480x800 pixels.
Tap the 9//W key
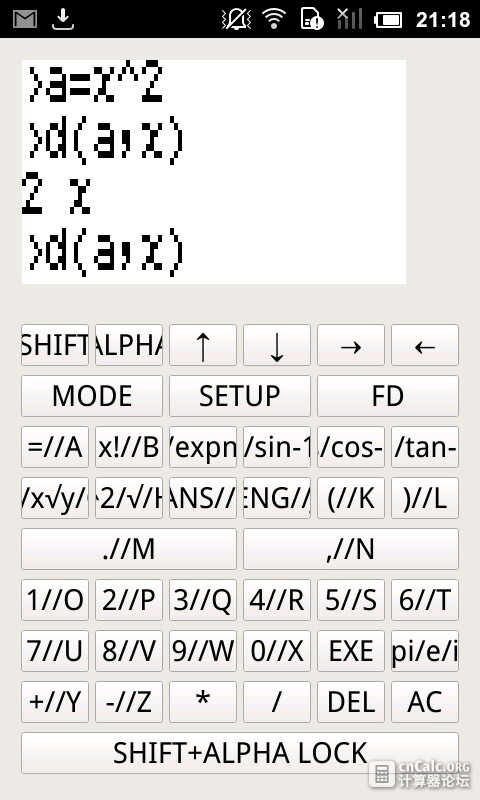click(203, 651)
